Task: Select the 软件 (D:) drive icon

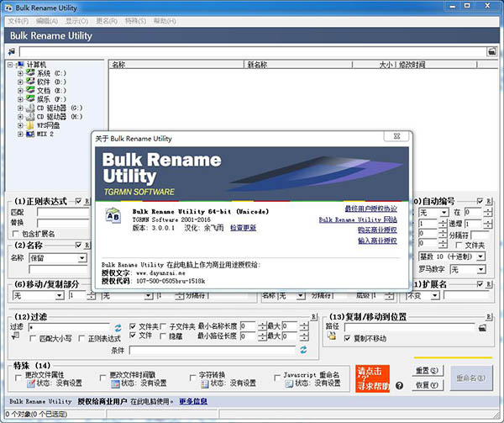Action: tap(30, 82)
